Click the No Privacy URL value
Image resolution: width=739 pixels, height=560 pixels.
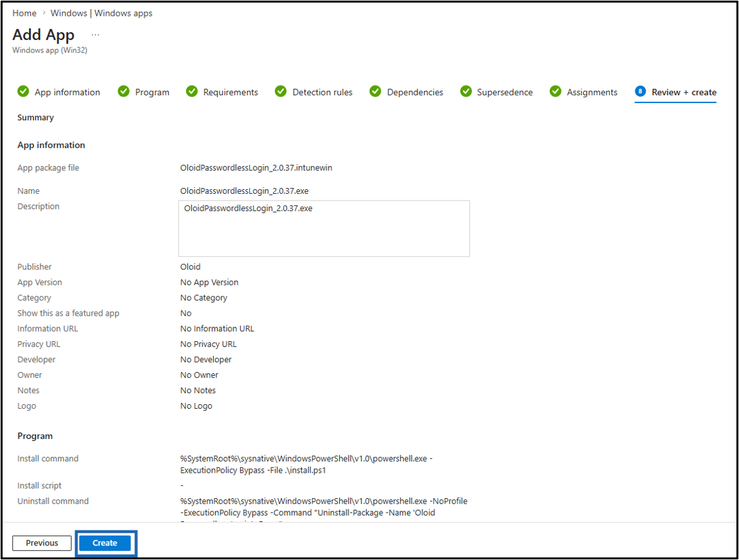pos(208,344)
